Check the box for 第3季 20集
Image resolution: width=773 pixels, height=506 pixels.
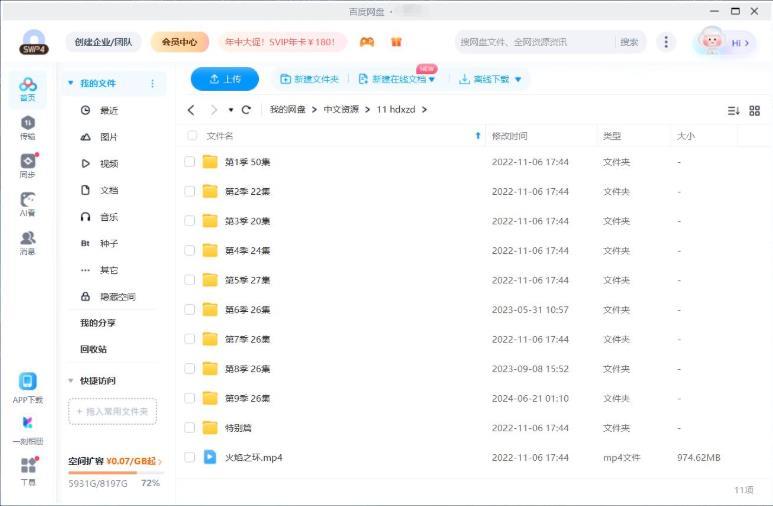189,221
